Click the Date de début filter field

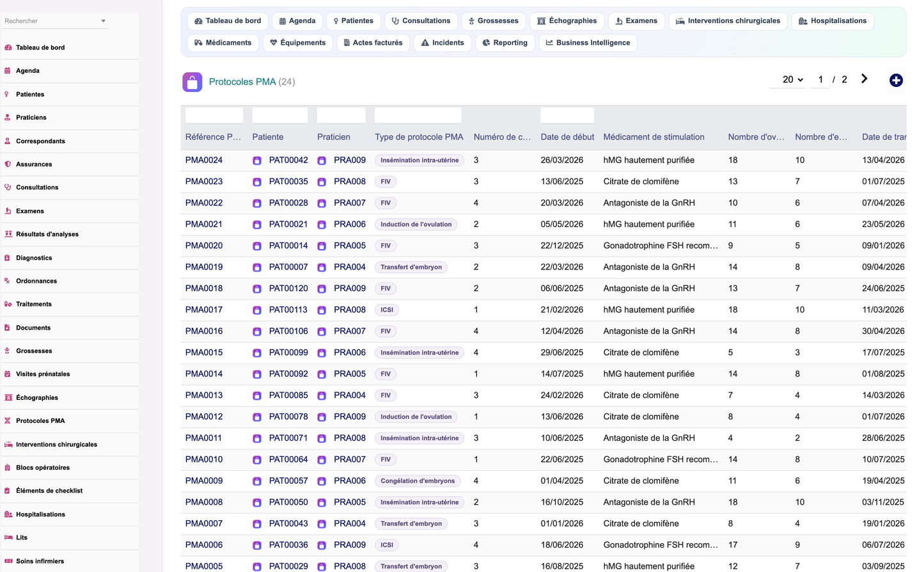(x=567, y=115)
